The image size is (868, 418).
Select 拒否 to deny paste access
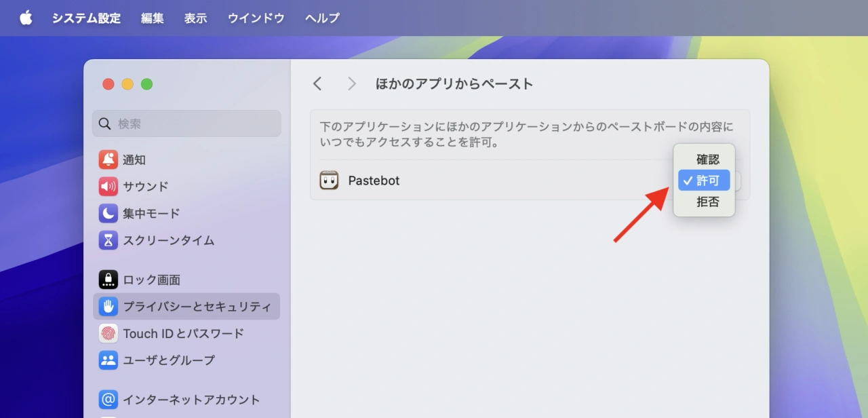click(x=707, y=202)
